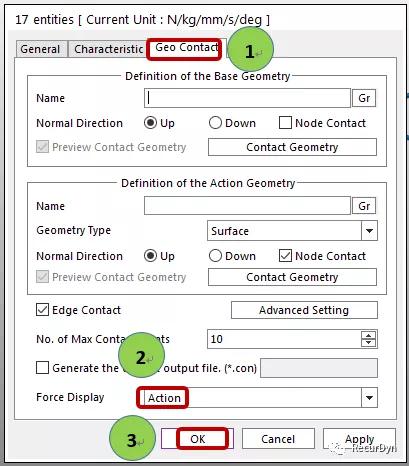Select Down normal direction for Action Geometry
409x466 pixels.
pos(215,256)
